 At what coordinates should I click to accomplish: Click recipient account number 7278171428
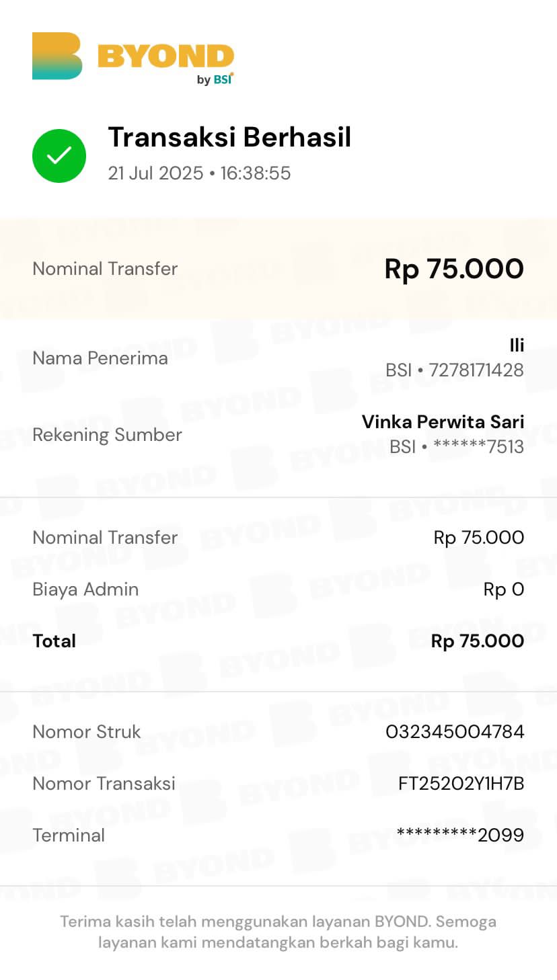[x=454, y=370]
